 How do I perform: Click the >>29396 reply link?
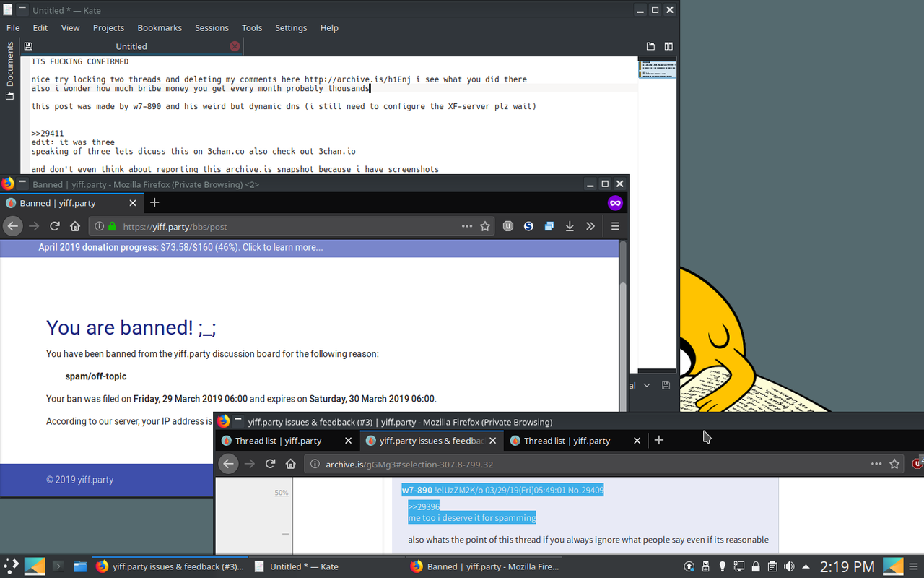(x=423, y=506)
